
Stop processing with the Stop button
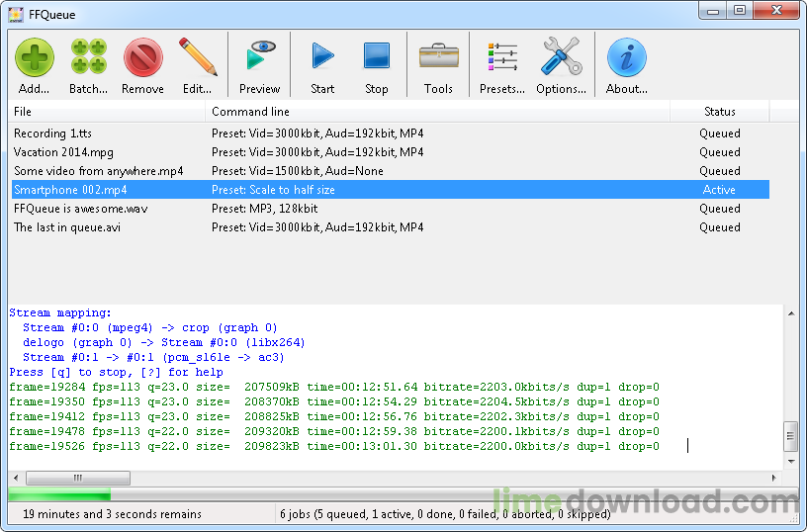pos(376,59)
